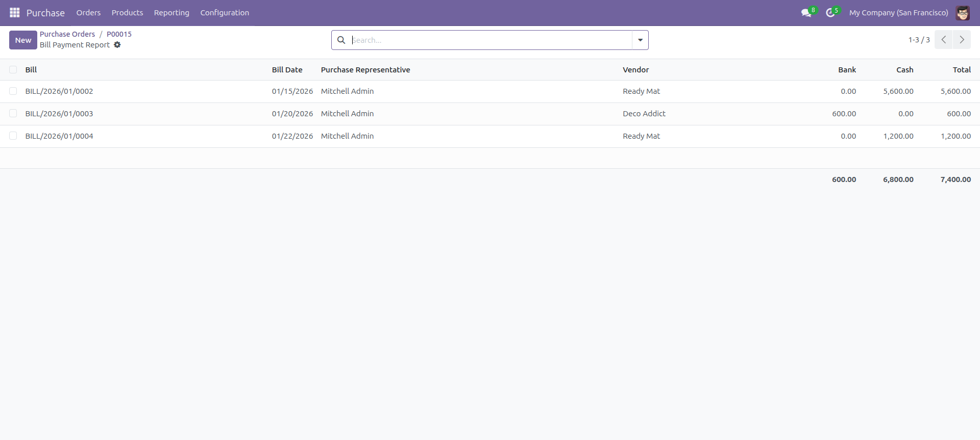Click Ready Mat vendor in BILL/2026/01/0002 row
This screenshot has width=980, height=440.
pyautogui.click(x=641, y=91)
